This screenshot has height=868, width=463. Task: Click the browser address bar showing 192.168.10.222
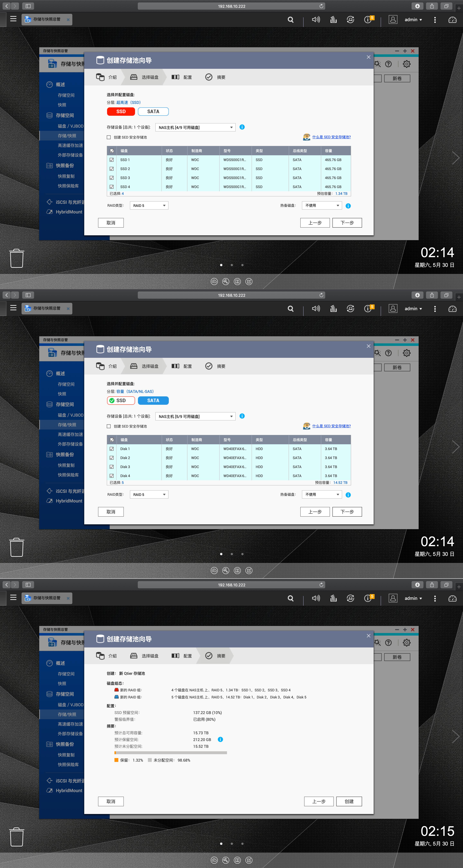tap(231, 6)
